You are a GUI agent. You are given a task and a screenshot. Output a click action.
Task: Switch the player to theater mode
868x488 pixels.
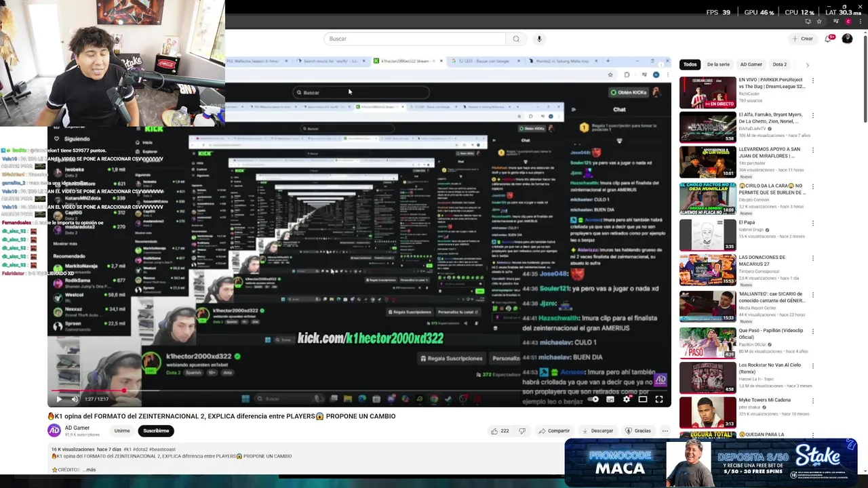(643, 399)
